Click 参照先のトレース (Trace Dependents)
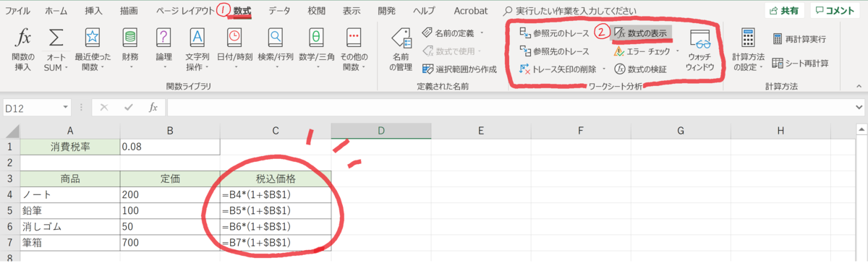 [x=554, y=51]
